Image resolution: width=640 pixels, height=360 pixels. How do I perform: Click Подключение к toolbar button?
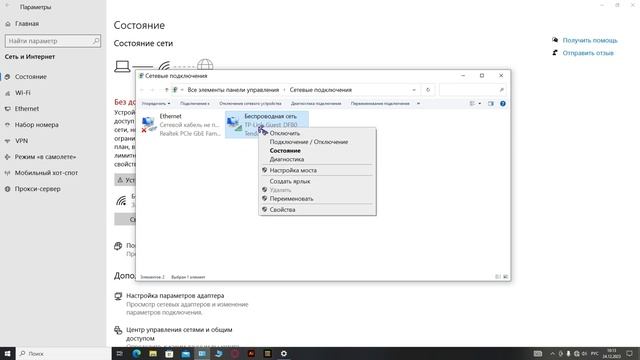[x=195, y=104]
